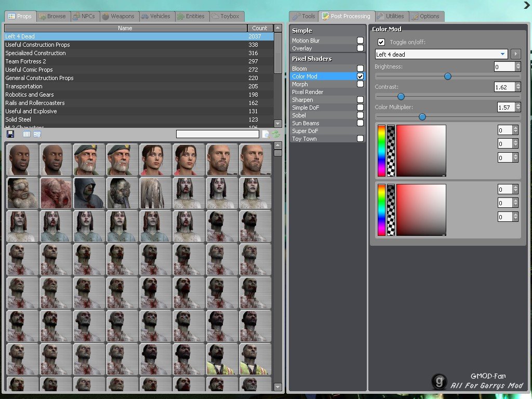Click the search text box above the spawn icons

[218, 135]
